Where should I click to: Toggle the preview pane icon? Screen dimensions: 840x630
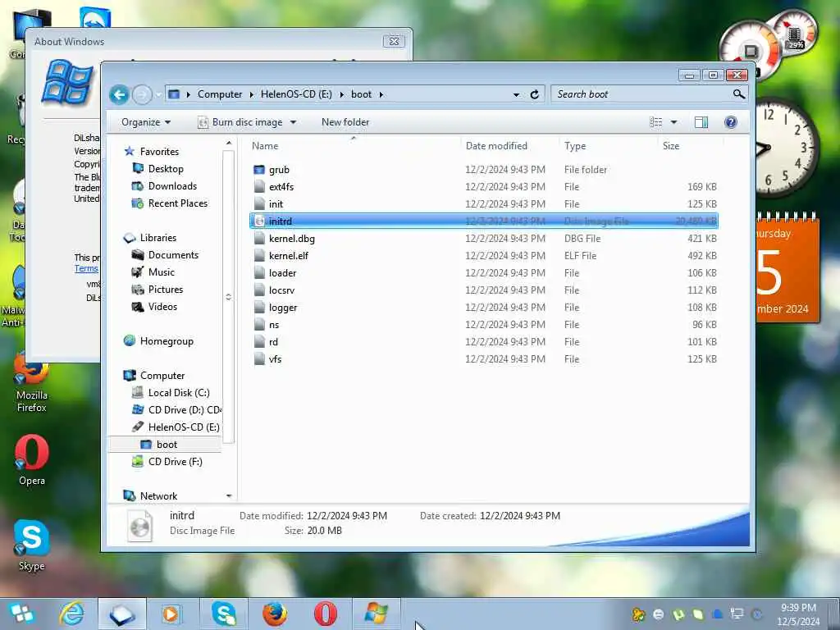point(701,122)
